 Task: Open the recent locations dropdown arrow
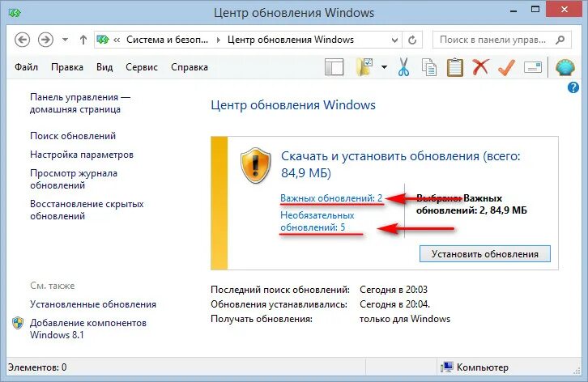click(x=65, y=40)
